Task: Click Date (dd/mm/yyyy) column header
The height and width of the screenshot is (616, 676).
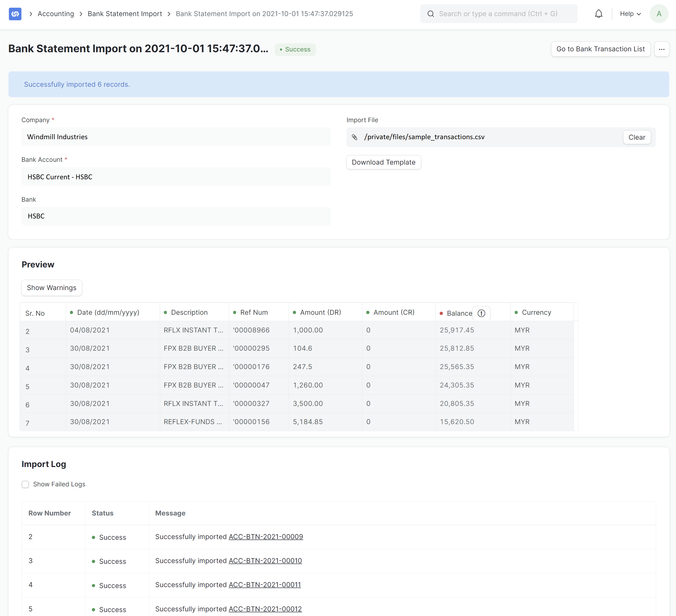Action: (113, 312)
